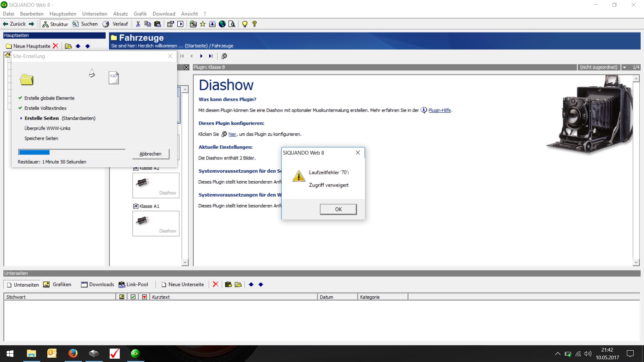The width and height of the screenshot is (644, 362).
Task: Open the Absatz menu
Action: [x=120, y=14]
